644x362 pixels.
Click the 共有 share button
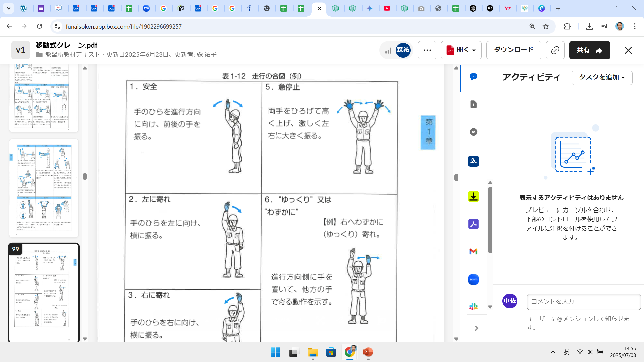pyautogui.click(x=589, y=50)
